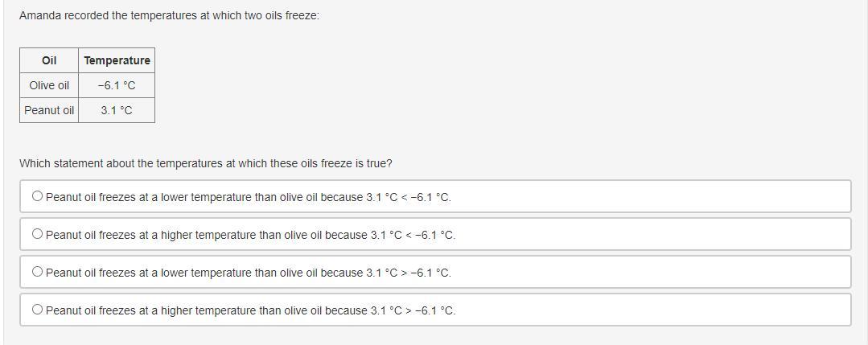The image size is (868, 345).
Task: Click the first answer's text ending '3.1 °C < −6.1 °C'
Action: pyautogui.click(x=248, y=197)
